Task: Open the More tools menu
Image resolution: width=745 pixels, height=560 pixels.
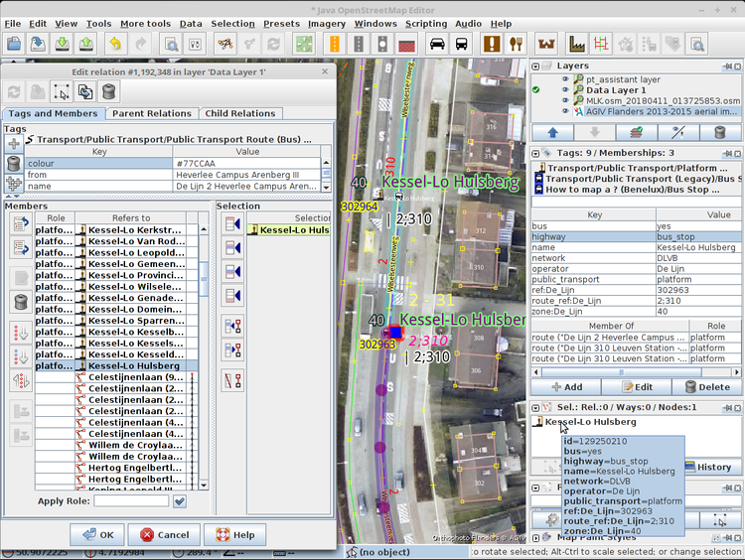Action: coord(145,24)
